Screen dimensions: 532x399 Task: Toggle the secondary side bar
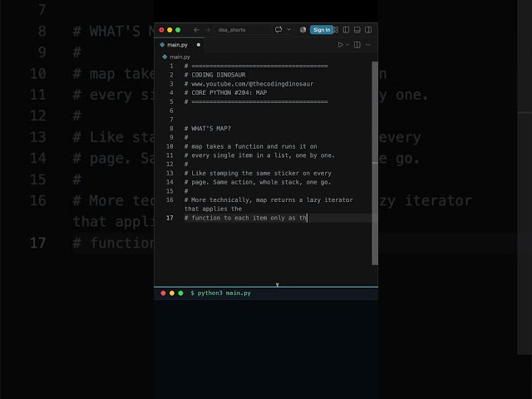[x=368, y=30]
